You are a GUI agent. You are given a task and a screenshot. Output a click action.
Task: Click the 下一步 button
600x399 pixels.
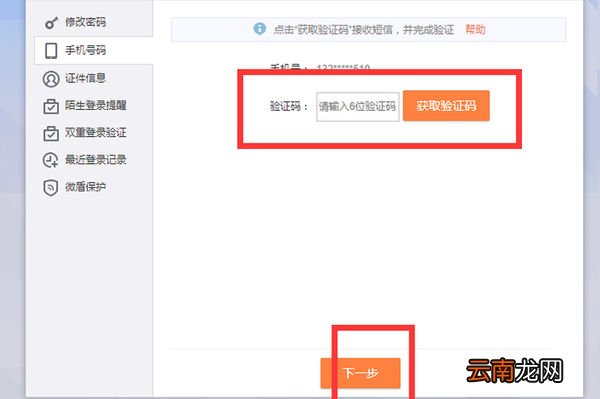(x=360, y=373)
